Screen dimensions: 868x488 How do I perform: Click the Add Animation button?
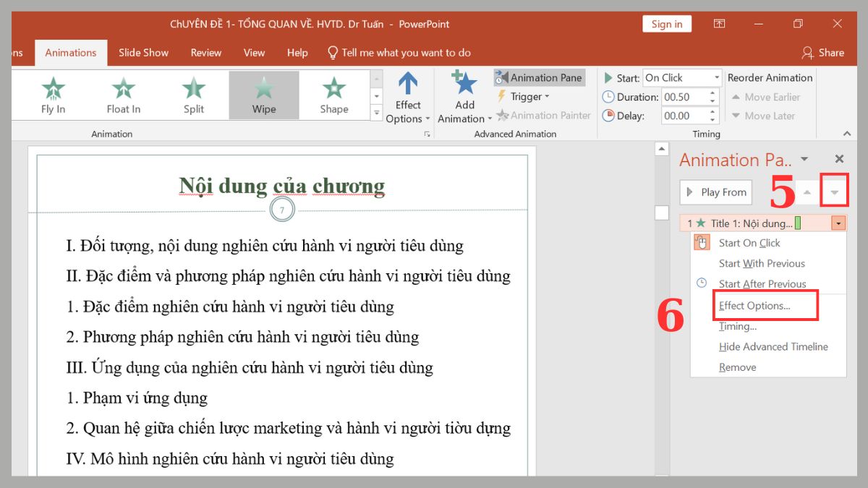pos(463,98)
